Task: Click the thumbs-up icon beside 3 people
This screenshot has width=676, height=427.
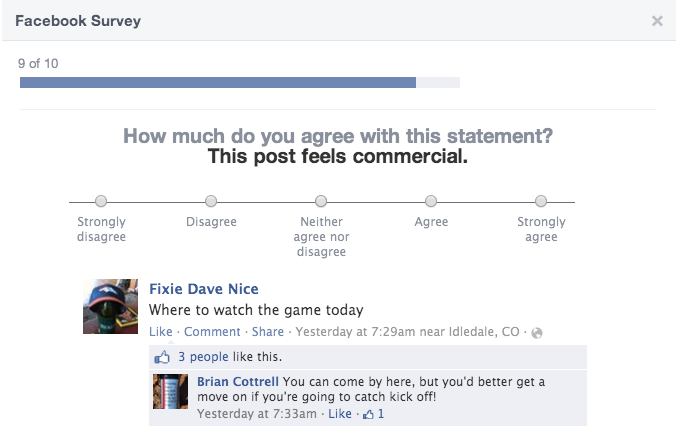Action: tap(162, 357)
